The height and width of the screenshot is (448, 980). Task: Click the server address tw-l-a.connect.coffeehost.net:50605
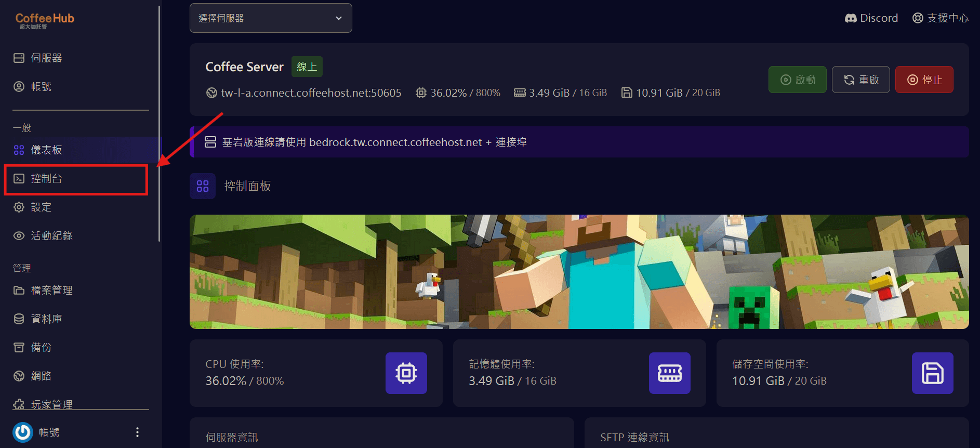click(311, 93)
